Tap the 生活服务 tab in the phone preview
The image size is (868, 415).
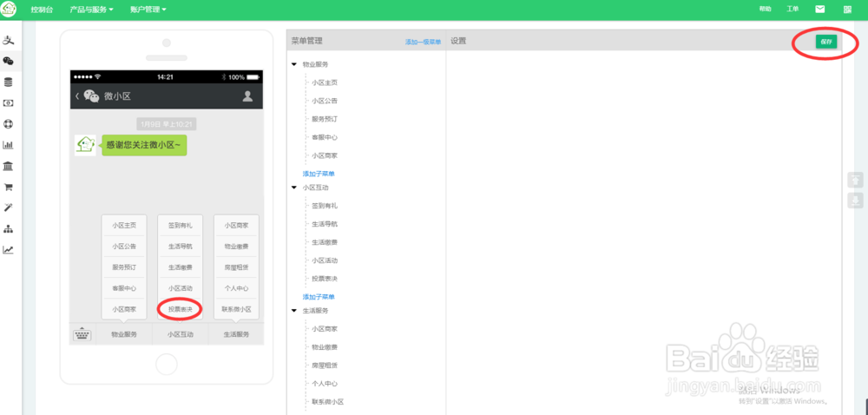tap(236, 334)
